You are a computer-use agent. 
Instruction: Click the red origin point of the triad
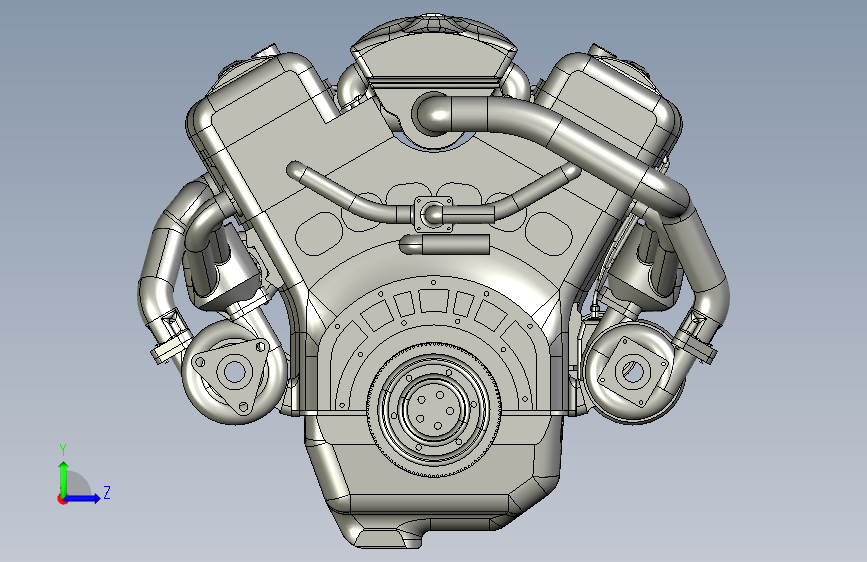(x=62, y=499)
